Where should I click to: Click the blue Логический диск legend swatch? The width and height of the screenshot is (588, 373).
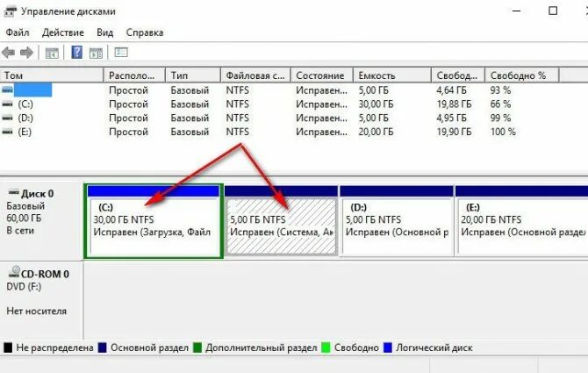[x=388, y=348]
